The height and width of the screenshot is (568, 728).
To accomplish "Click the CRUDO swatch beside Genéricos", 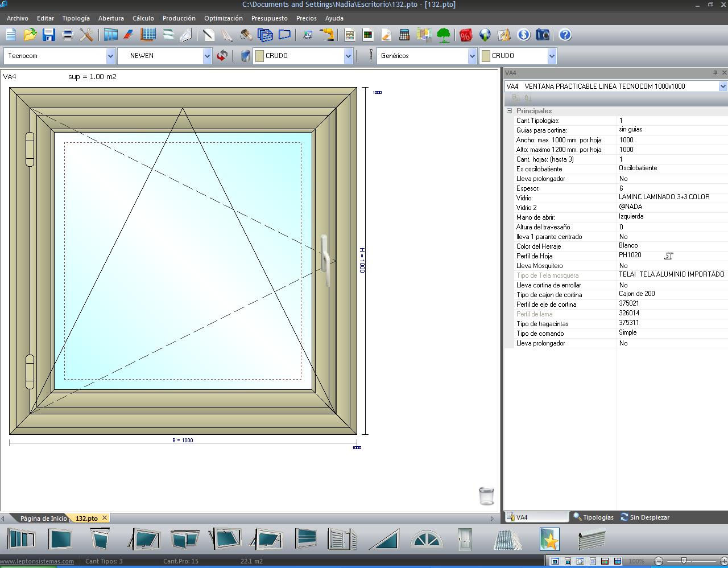I will [x=486, y=56].
